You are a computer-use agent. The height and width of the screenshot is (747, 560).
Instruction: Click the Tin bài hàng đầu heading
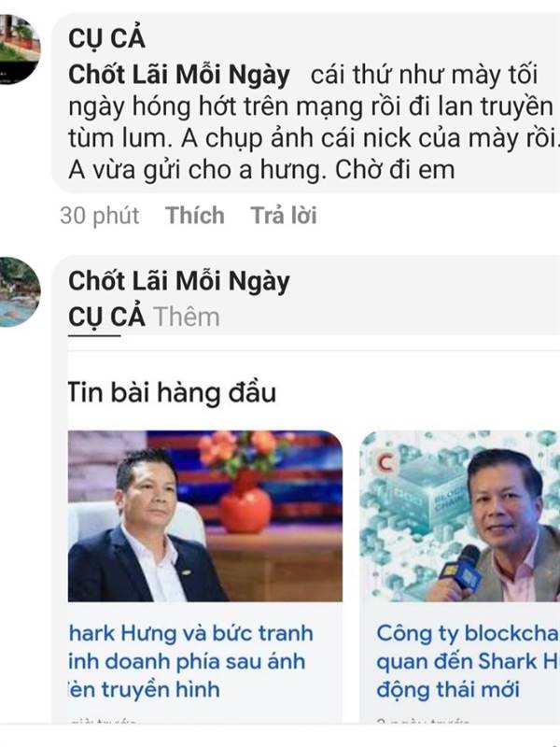[172, 393]
